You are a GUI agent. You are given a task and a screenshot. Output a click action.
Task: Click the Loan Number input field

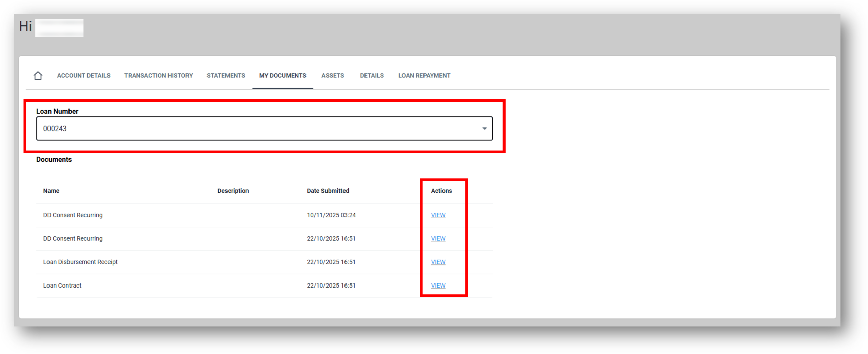click(x=237, y=129)
